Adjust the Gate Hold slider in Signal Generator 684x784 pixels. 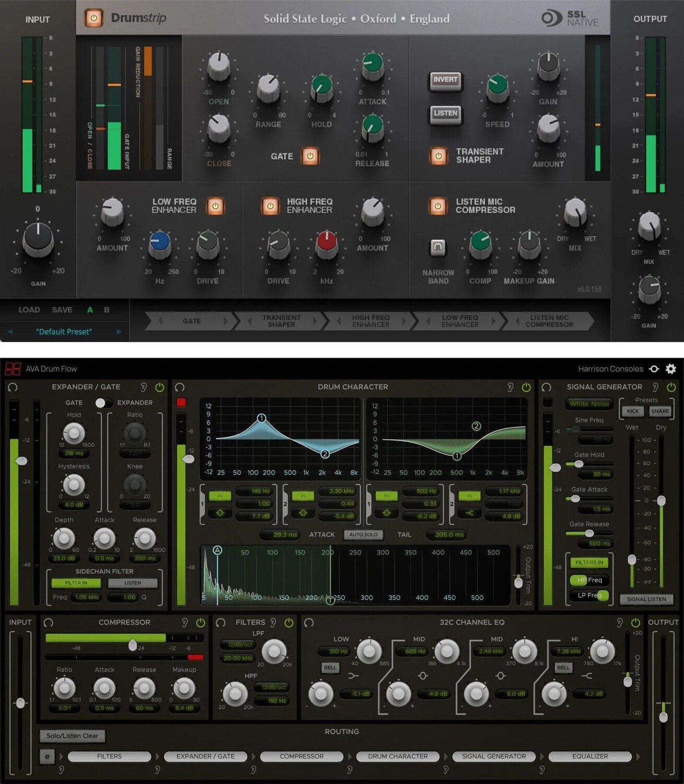point(579,464)
